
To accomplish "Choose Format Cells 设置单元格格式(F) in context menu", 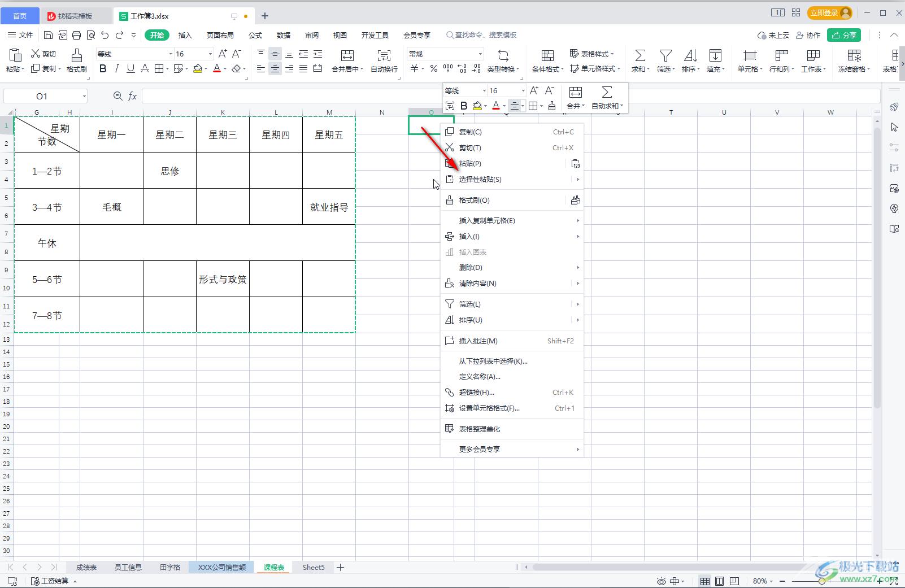I will (512, 408).
